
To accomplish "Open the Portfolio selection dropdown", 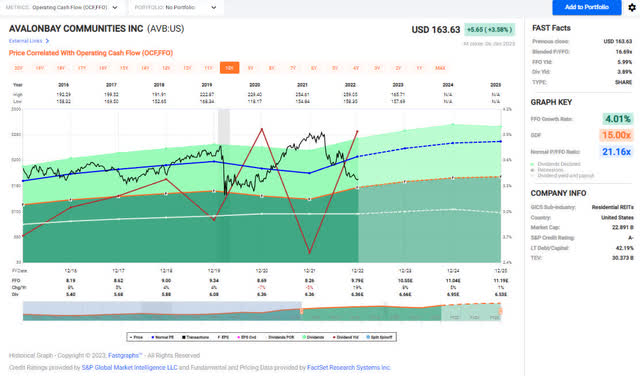I will click(176, 7).
